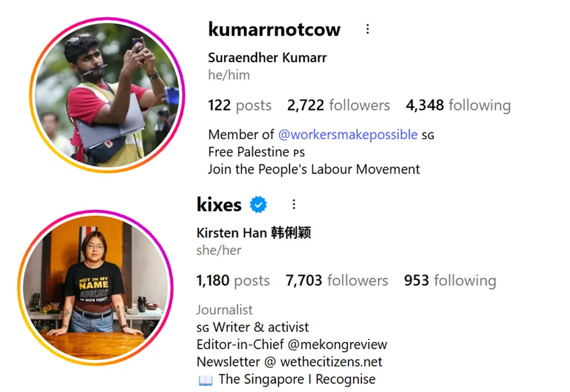Click the name Suraendher Kumarr
The image size is (570, 392).
pos(267,57)
